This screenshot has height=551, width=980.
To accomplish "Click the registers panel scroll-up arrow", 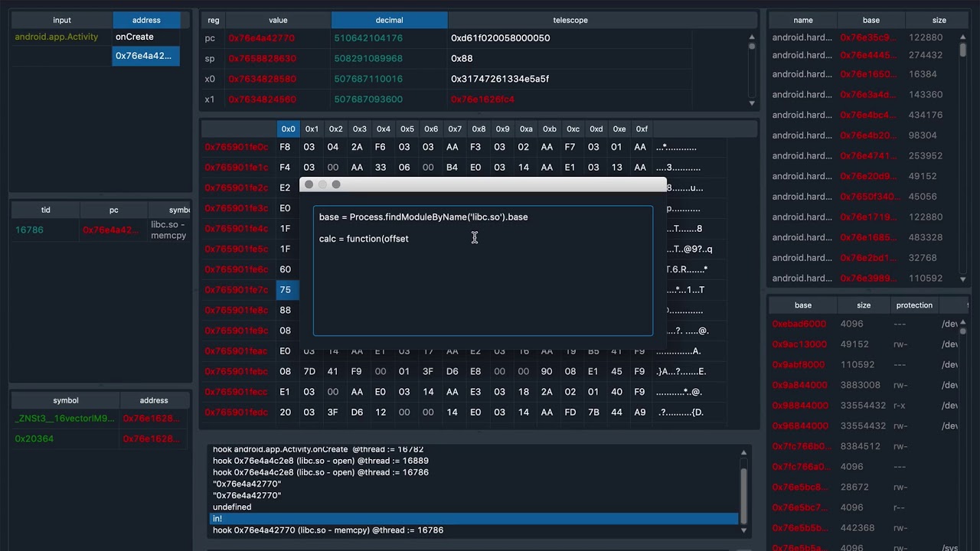I will [752, 37].
